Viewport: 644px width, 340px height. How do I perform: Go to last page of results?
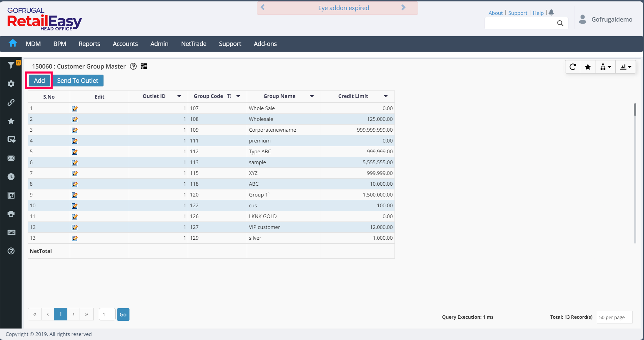click(x=87, y=314)
